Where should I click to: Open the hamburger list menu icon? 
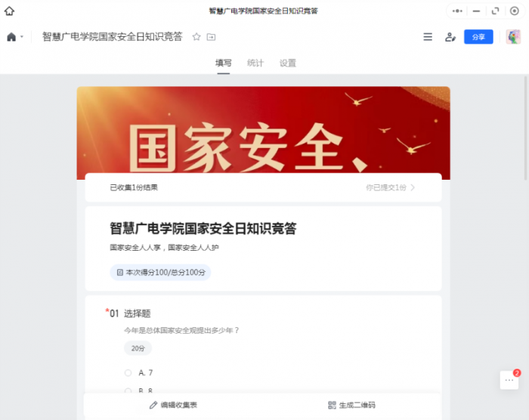428,37
